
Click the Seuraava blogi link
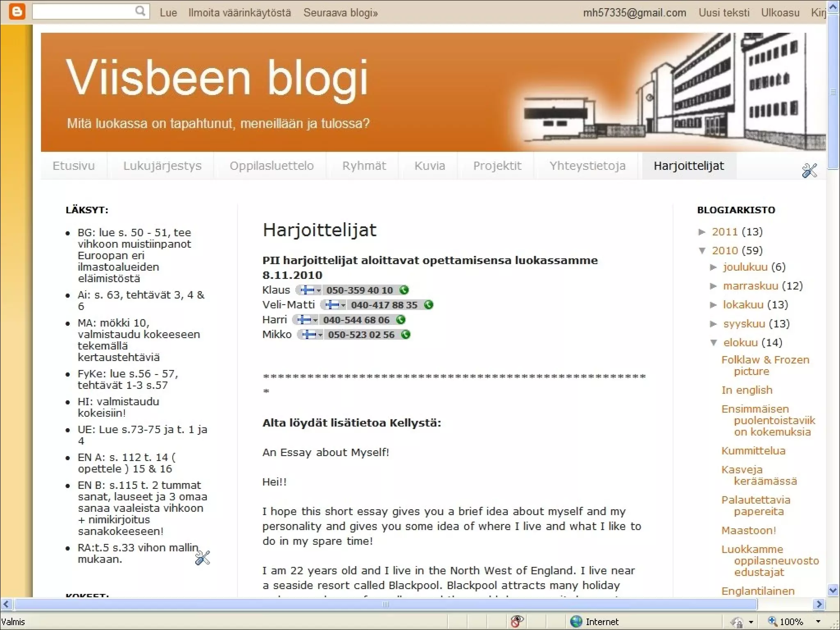point(340,13)
